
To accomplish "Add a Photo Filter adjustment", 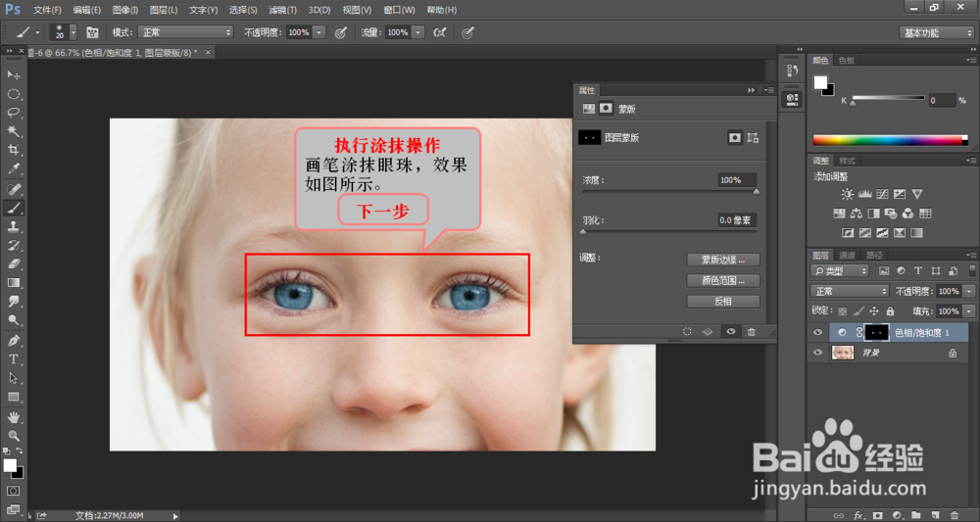I will pos(891,214).
